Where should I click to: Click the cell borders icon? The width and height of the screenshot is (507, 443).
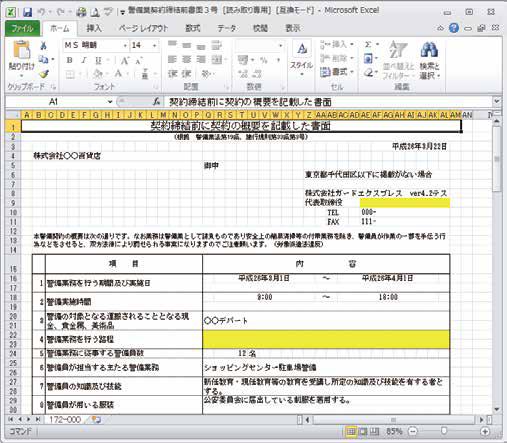pyautogui.click(x=70, y=74)
